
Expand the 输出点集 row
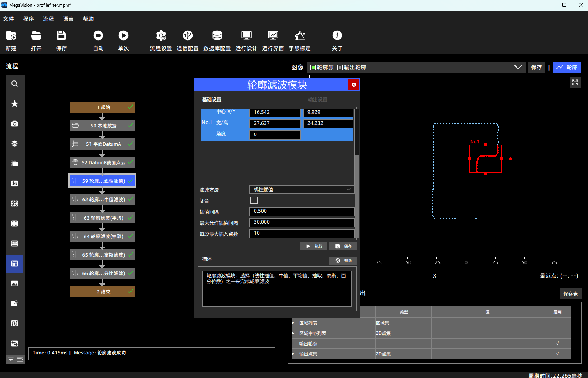tap(293, 354)
